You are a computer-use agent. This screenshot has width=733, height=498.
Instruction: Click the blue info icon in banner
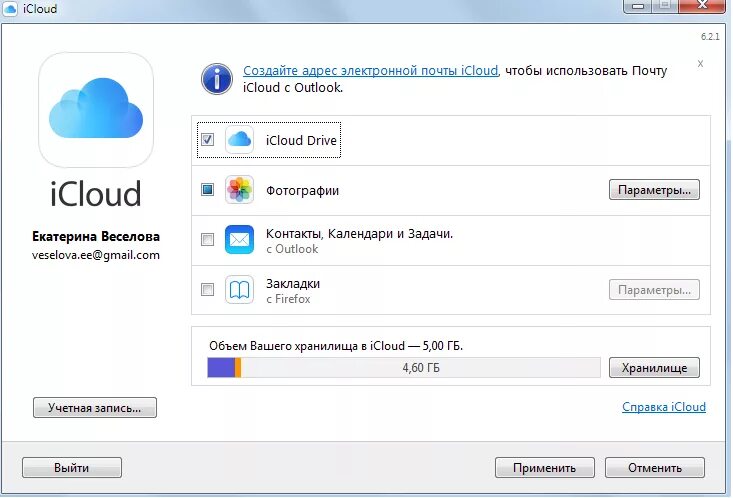click(217, 79)
